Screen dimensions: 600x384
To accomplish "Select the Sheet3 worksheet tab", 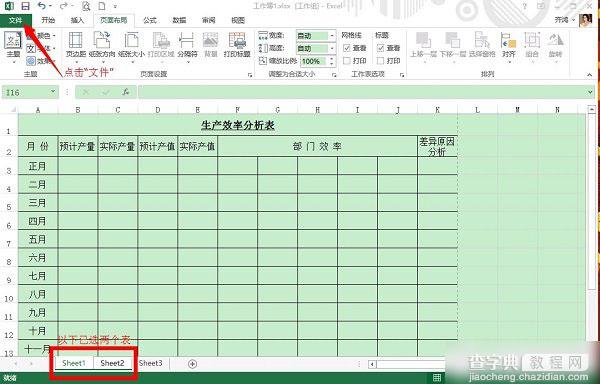I will (150, 363).
